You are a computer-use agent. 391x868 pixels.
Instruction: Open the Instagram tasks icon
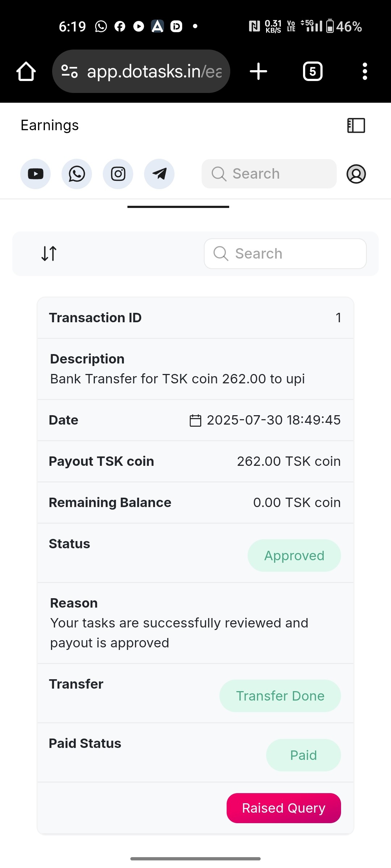tap(118, 174)
